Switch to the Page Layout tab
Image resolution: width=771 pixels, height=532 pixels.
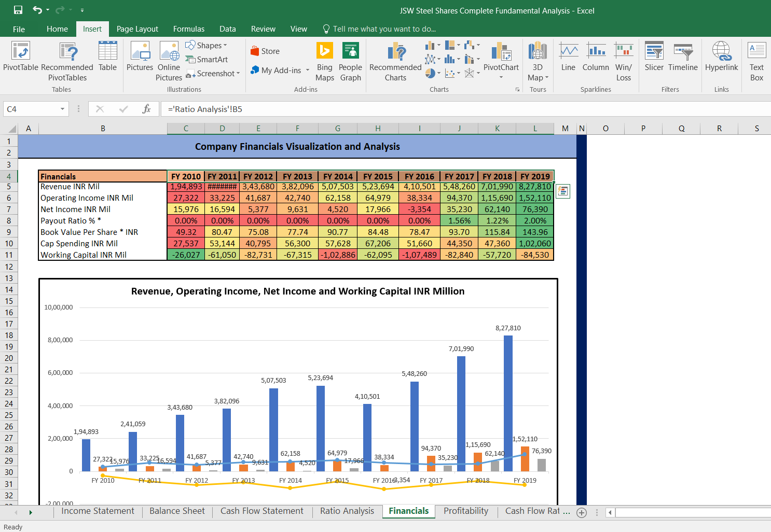[x=137, y=29]
